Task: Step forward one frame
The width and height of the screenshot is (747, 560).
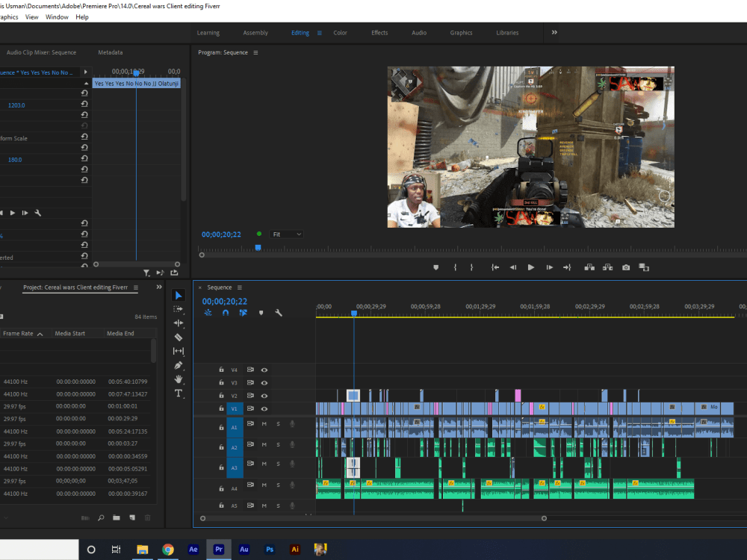Action: point(549,267)
